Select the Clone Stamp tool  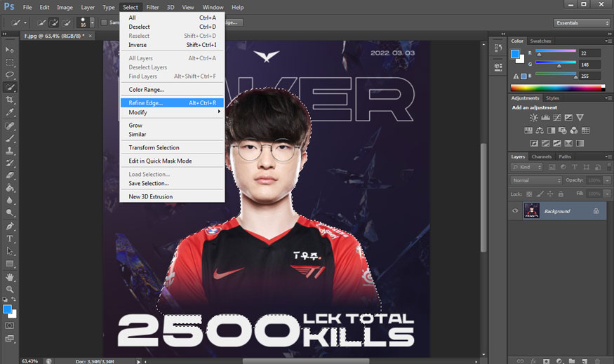click(x=10, y=151)
